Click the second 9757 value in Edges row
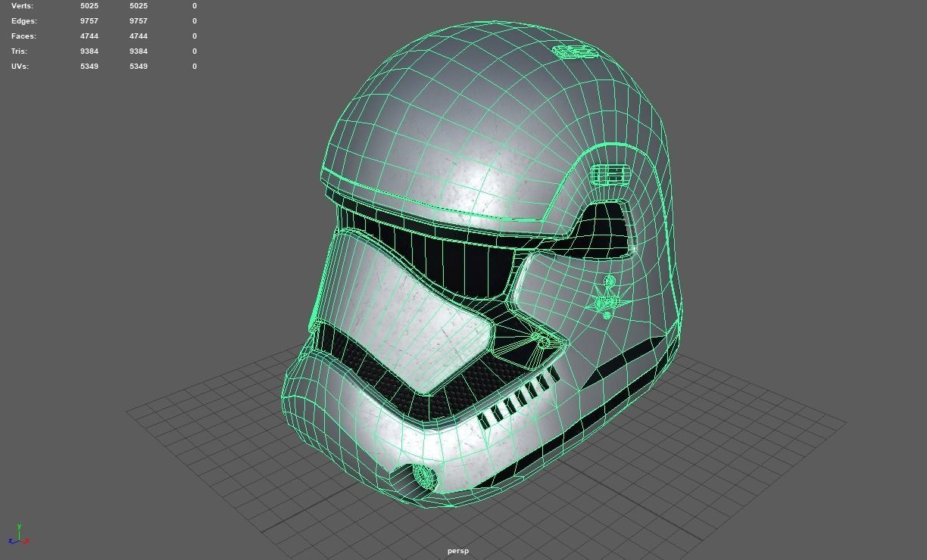Viewport: 927px width, 560px height. (139, 21)
